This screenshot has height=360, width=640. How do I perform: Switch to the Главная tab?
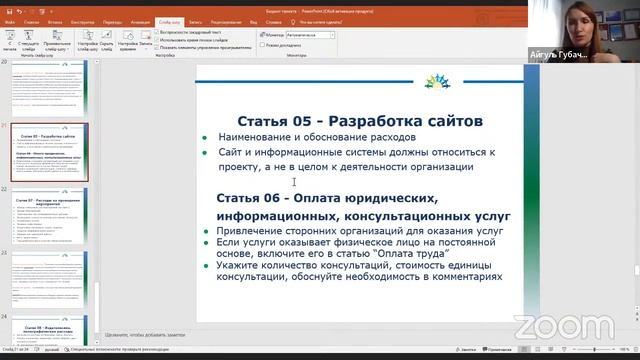coord(31,22)
